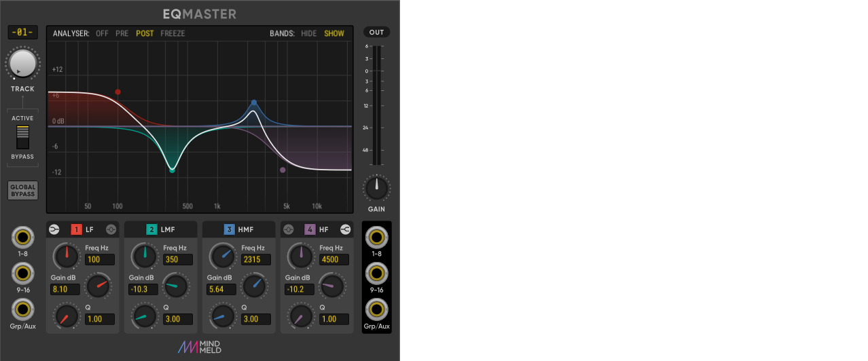The width and height of the screenshot is (868, 361).
Task: Click the EQMASTER title
Action: pyautogui.click(x=200, y=14)
